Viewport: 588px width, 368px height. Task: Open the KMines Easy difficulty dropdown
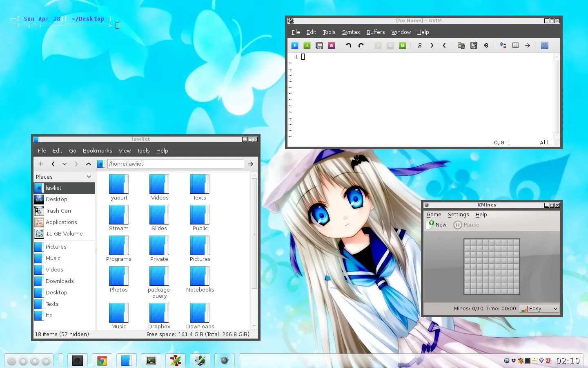[x=539, y=309]
